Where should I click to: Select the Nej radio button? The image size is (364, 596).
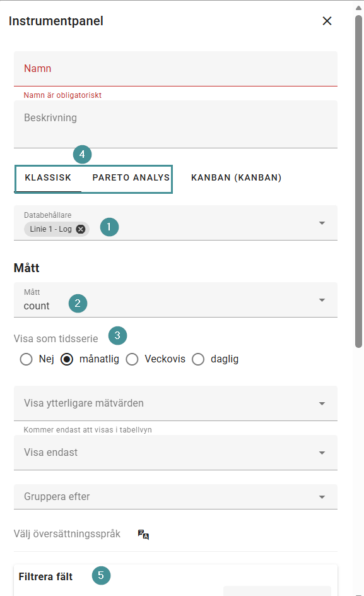click(x=26, y=359)
